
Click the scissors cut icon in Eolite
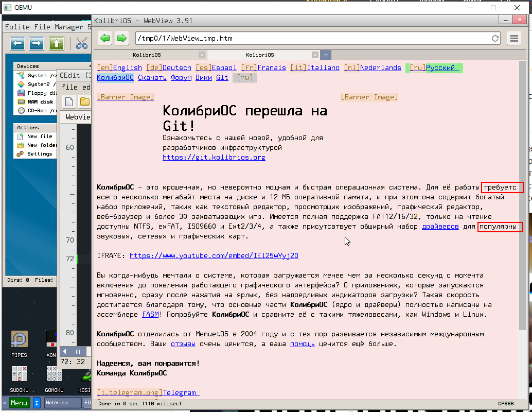coord(82,43)
